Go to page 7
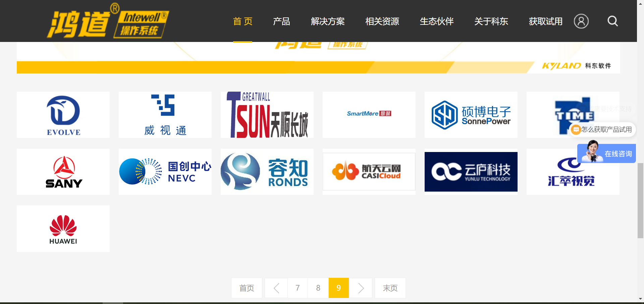644x304 pixels. pos(298,288)
